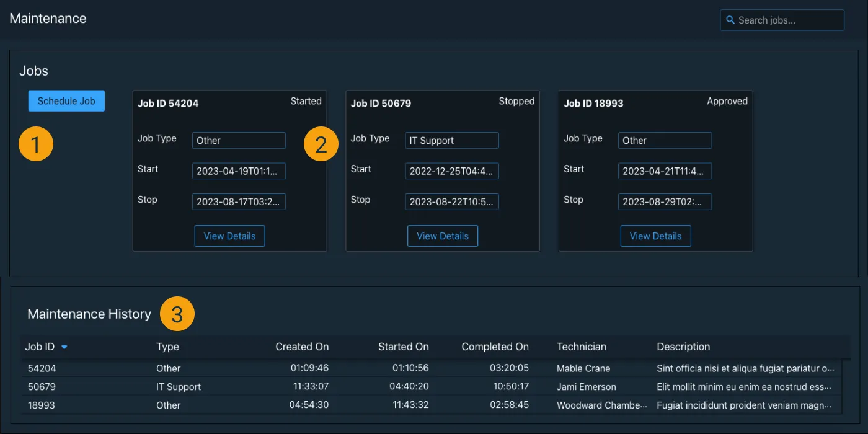The width and height of the screenshot is (868, 434).
Task: Click the Job ID sort arrow icon
Action: point(64,347)
